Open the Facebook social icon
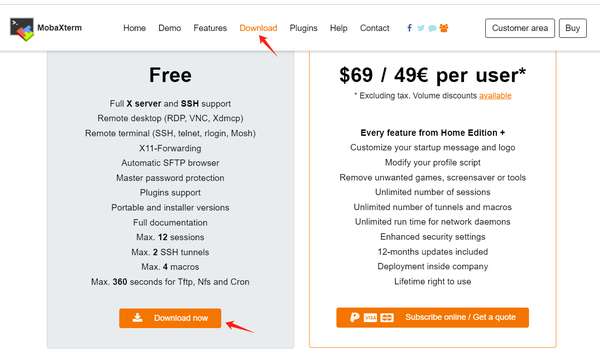Screen dimensions: 600x360 click(409, 28)
